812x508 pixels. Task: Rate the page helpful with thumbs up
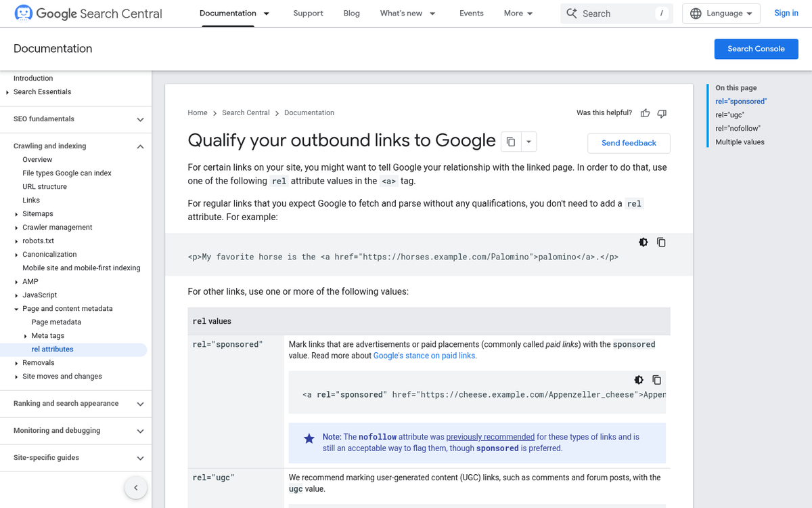(645, 113)
